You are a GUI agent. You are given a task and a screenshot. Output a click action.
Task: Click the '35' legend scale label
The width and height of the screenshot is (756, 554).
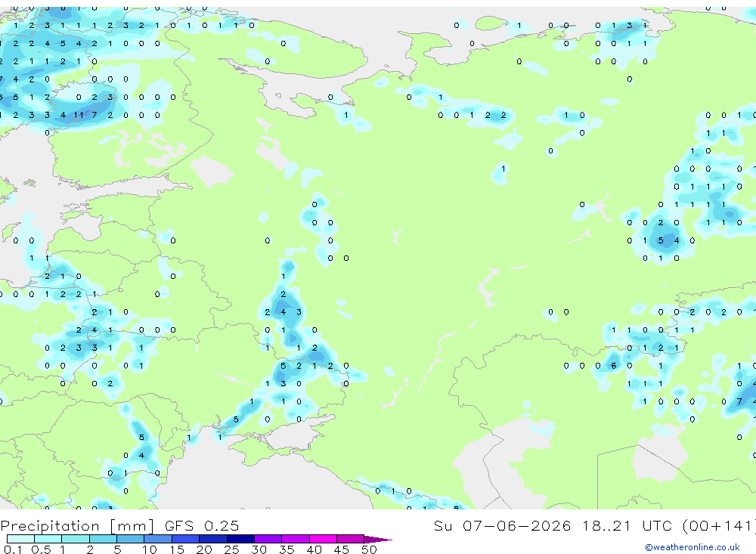287,549
